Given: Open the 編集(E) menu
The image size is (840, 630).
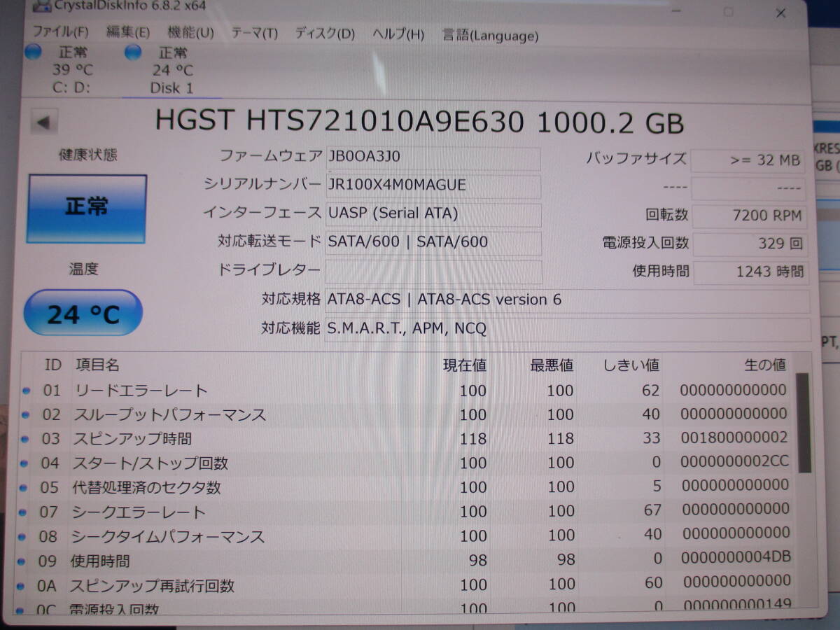Looking at the screenshot, I should [128, 33].
